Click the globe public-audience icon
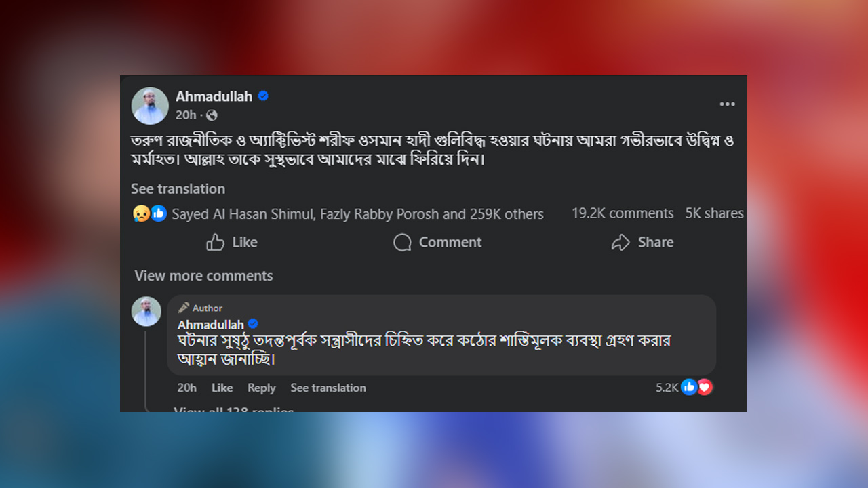 [x=212, y=115]
